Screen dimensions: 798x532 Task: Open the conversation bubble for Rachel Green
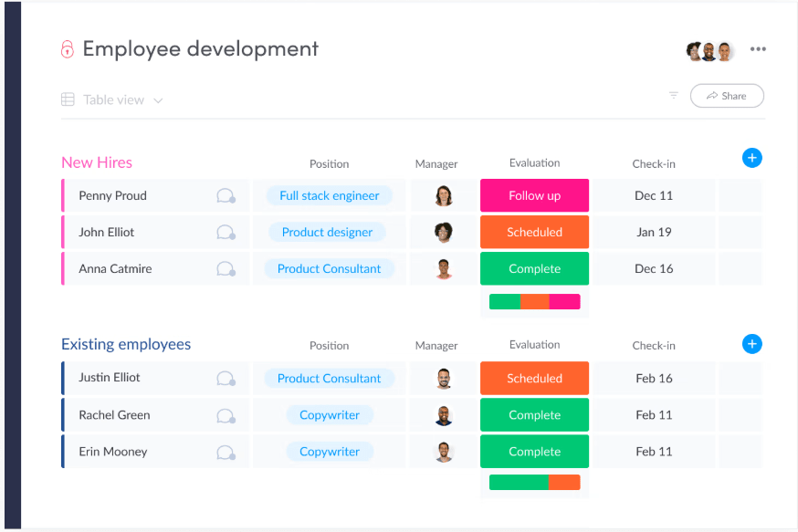click(226, 415)
